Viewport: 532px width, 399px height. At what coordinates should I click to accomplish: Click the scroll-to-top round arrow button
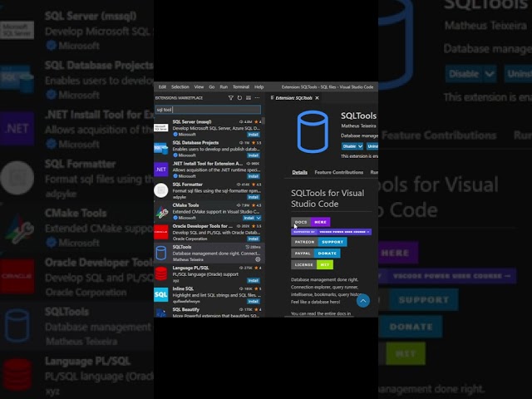[x=363, y=301]
